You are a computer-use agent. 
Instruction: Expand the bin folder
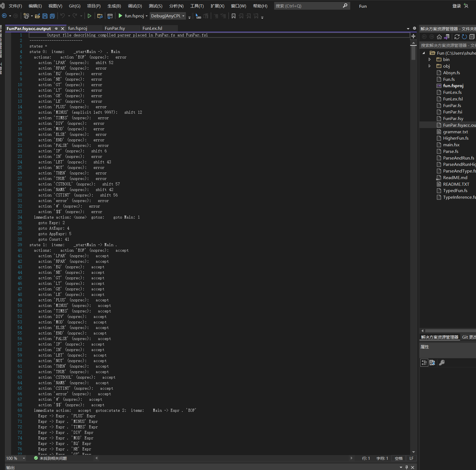pos(430,60)
